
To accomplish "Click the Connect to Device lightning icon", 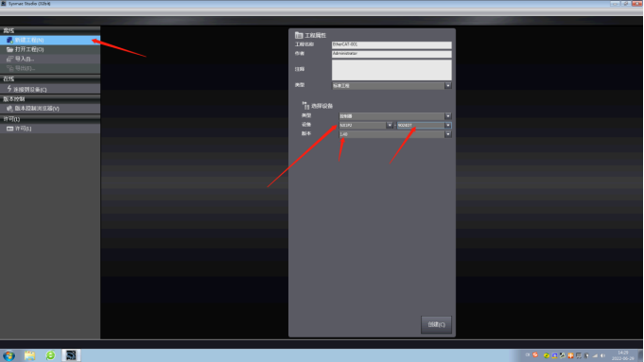I will 9,89.
